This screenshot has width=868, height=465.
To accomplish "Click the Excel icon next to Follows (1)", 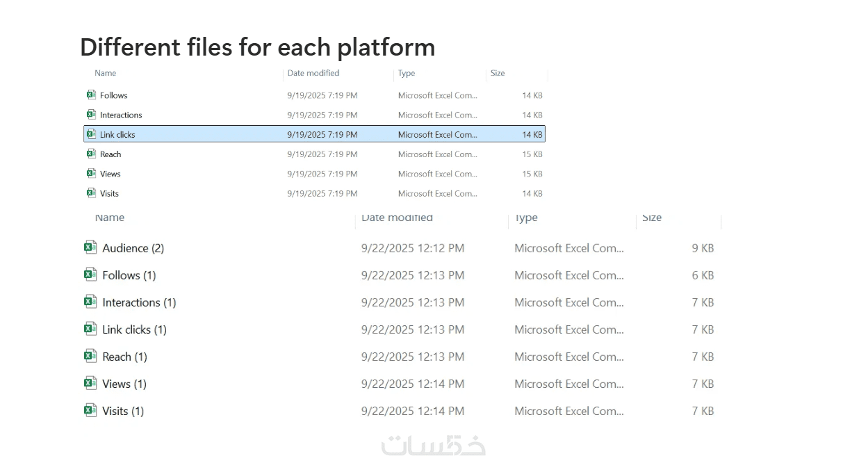I will point(90,275).
